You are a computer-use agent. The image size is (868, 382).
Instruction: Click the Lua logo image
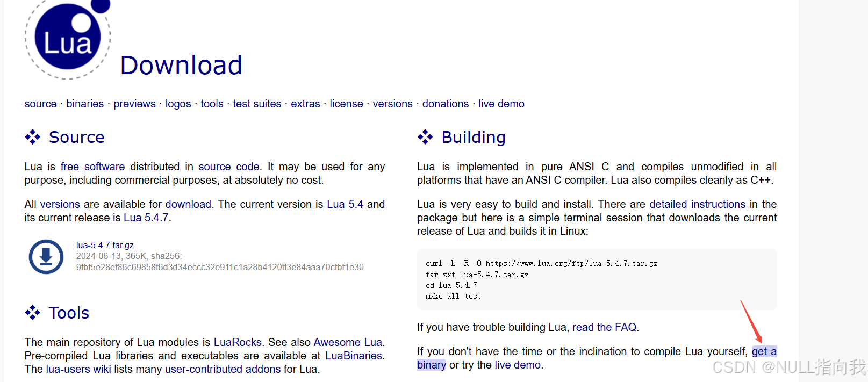[68, 39]
